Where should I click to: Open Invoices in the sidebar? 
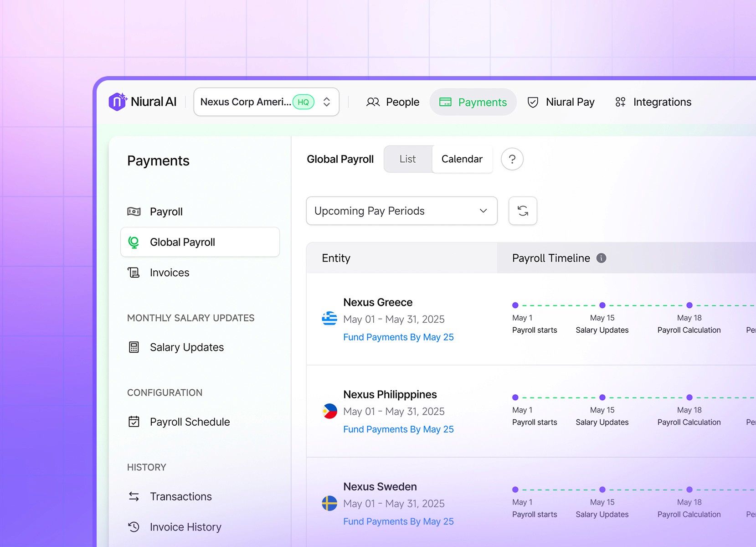(x=200, y=273)
